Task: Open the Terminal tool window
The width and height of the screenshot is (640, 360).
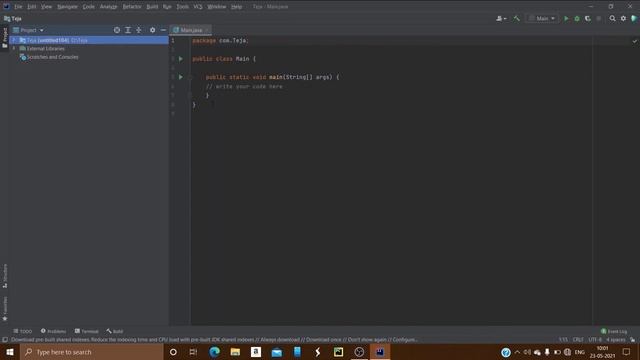Action: [87, 331]
